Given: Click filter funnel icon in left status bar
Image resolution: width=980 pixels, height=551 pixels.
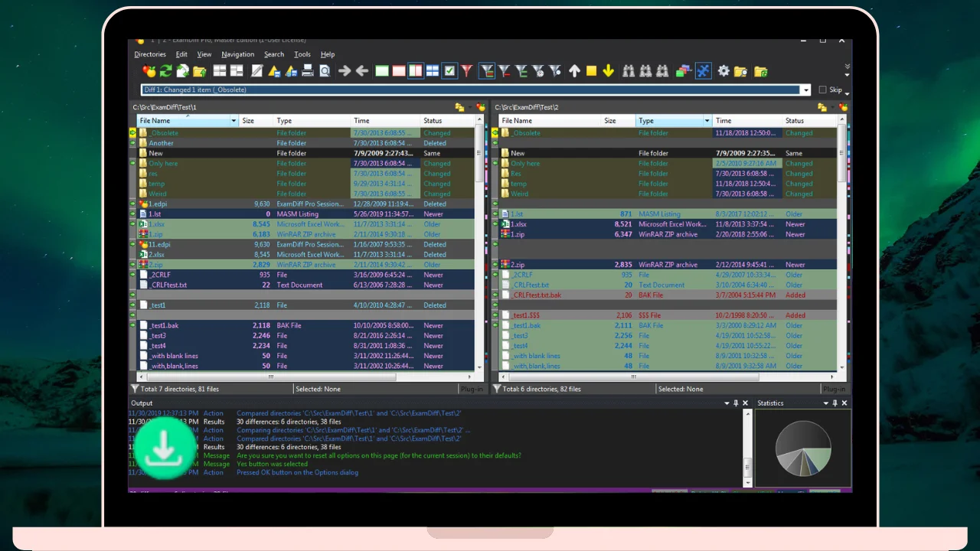Looking at the screenshot, I should pos(135,389).
